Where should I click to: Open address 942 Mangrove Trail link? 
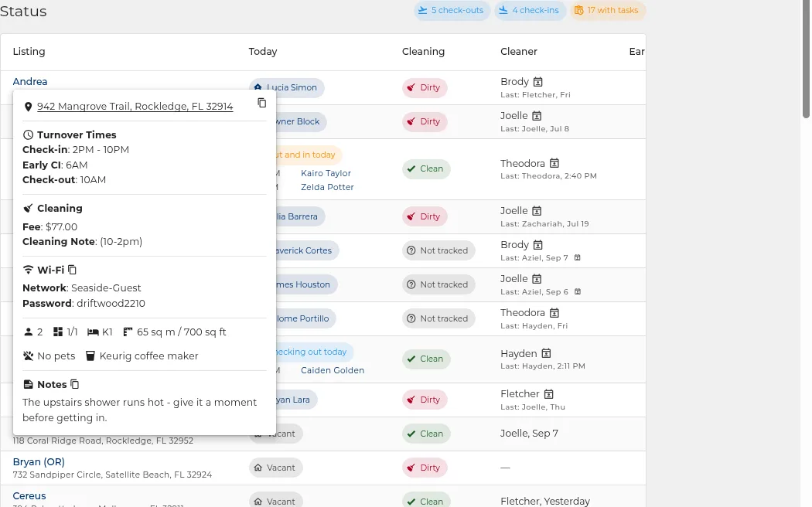pos(135,106)
